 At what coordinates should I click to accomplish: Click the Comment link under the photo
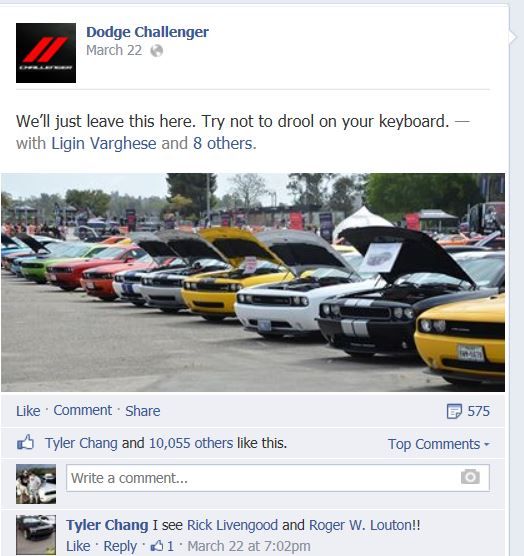[83, 410]
